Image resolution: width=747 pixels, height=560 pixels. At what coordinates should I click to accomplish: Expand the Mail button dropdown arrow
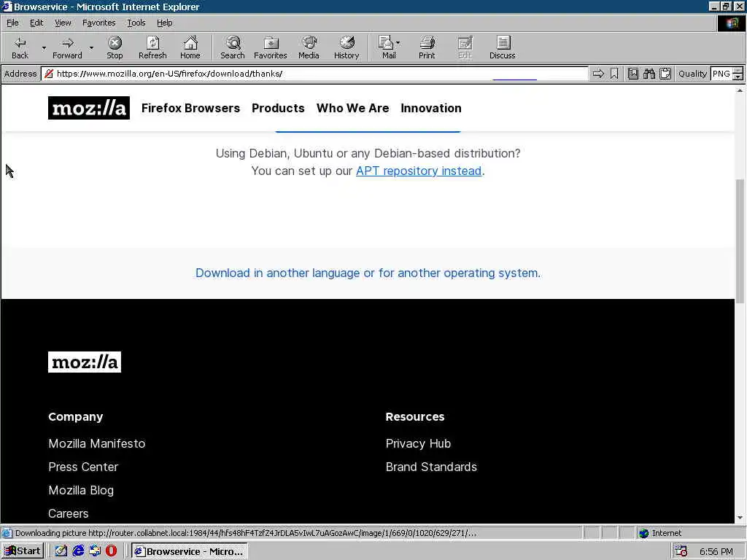398,43
